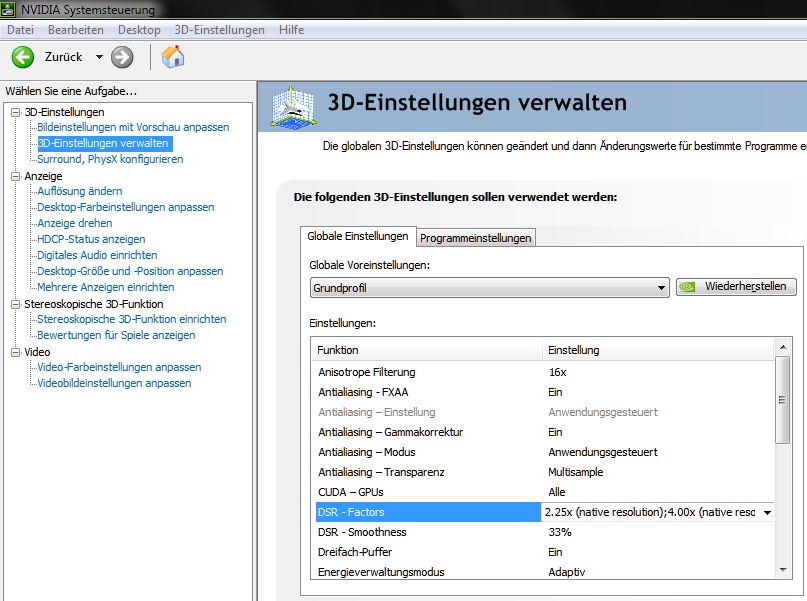Open the DSR - Factors value dropdown

click(767, 512)
